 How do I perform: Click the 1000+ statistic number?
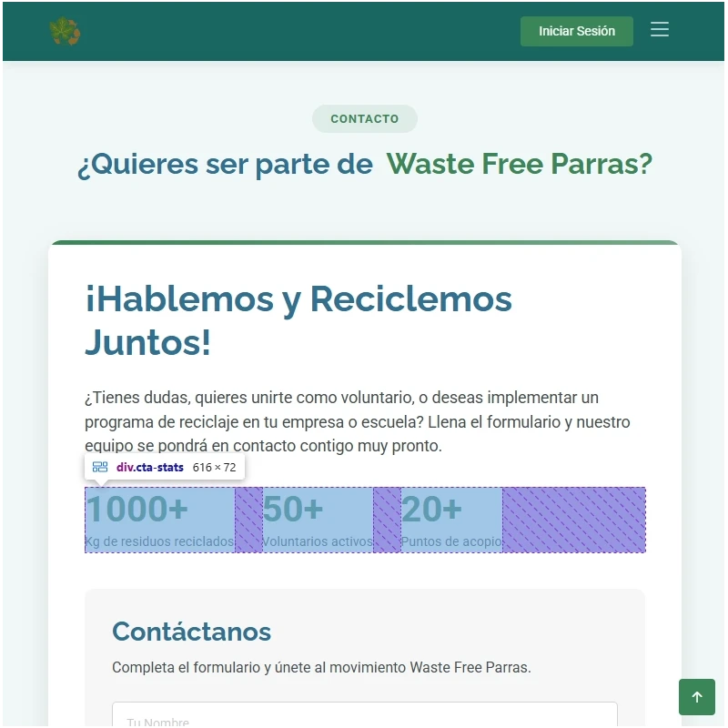point(137,509)
